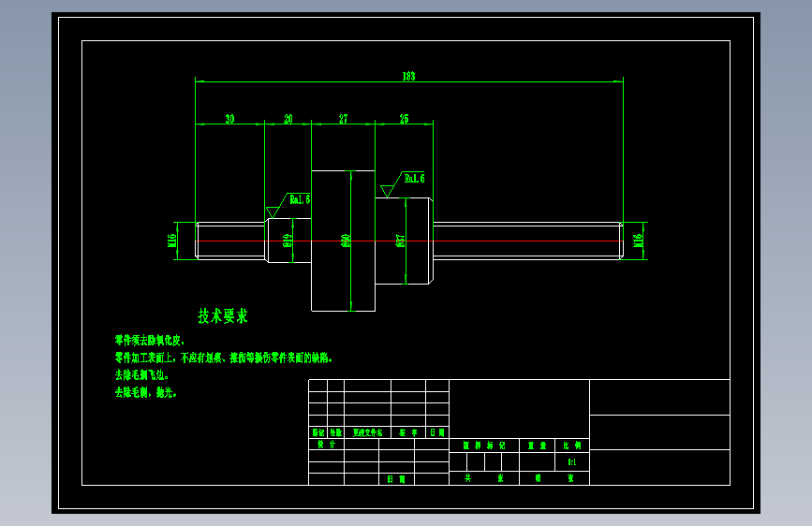Select the 30 length dimension text

[x=230, y=119]
